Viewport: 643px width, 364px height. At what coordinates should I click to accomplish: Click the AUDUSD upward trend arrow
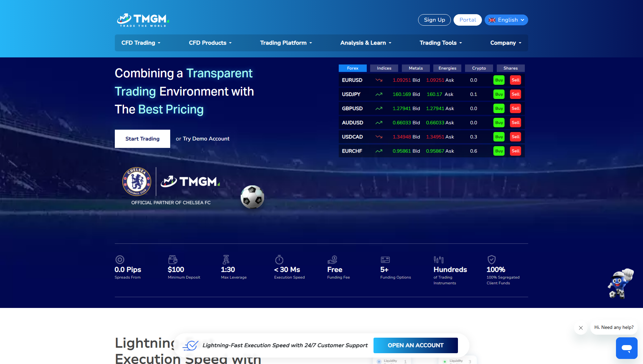tap(379, 123)
